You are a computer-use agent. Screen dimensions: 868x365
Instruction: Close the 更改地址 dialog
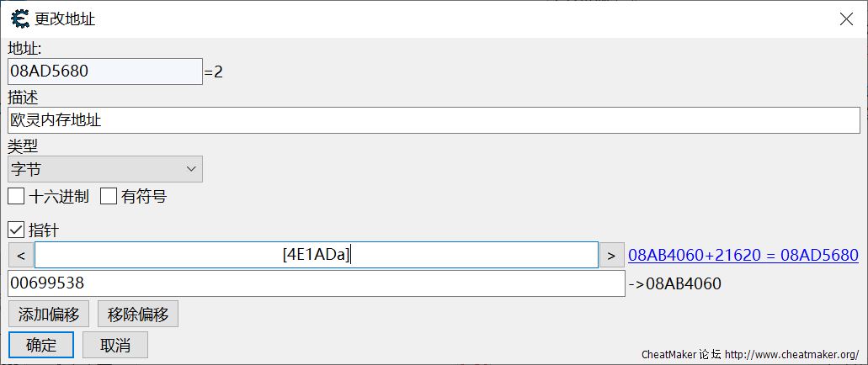coord(846,19)
